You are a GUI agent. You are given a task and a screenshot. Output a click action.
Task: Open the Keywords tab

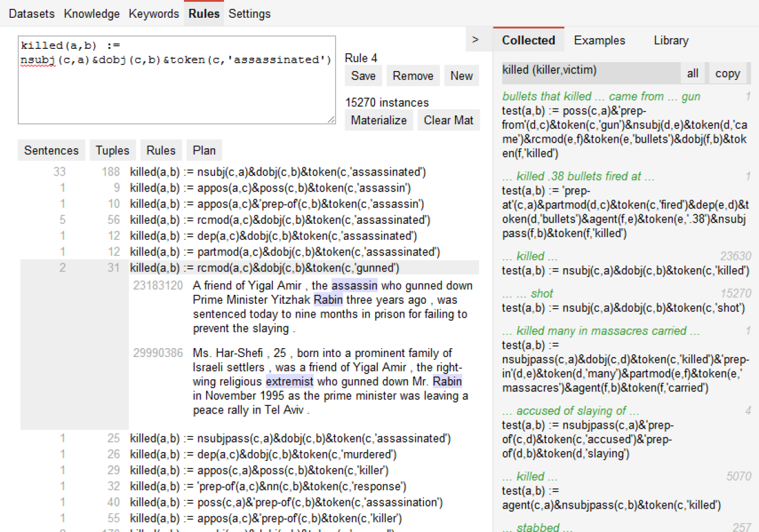[154, 13]
